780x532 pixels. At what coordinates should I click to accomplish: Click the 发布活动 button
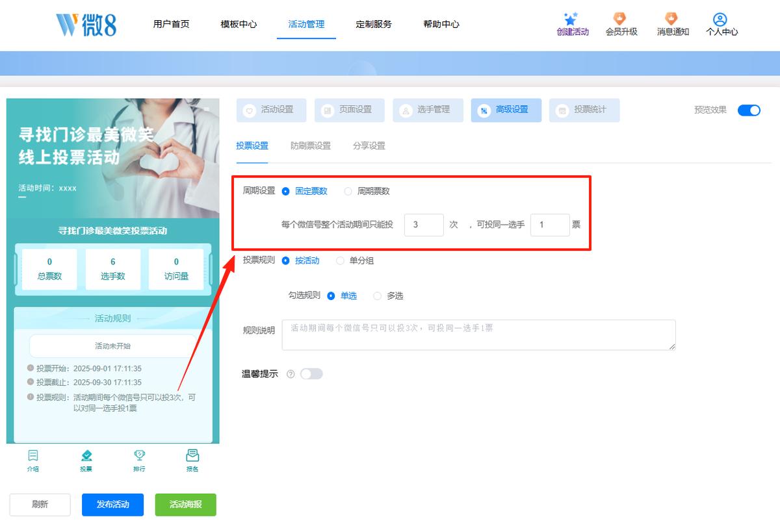click(112, 505)
